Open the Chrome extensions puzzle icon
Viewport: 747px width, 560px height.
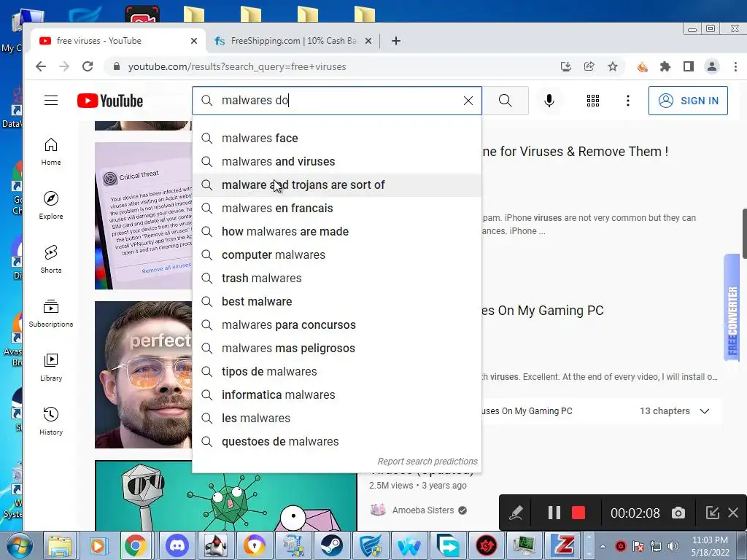tap(665, 66)
